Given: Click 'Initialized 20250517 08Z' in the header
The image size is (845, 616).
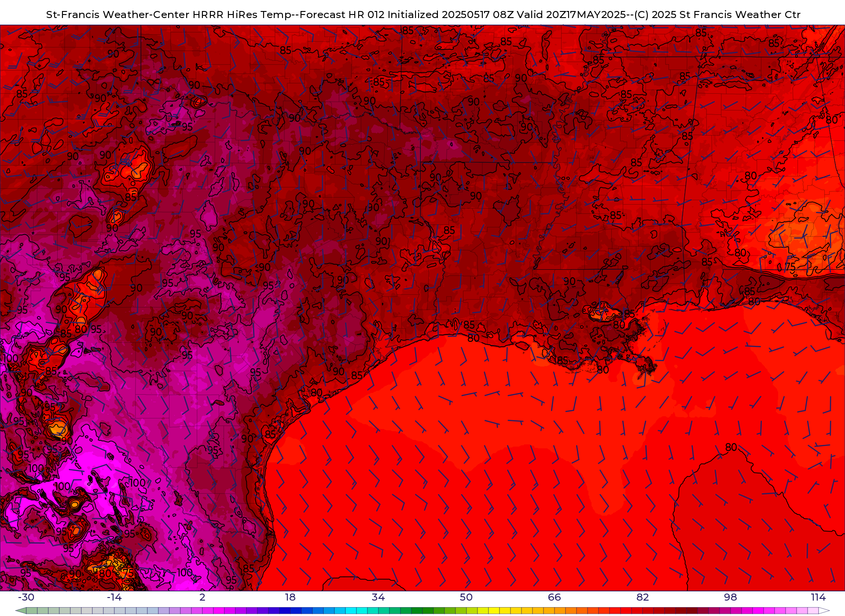Looking at the screenshot, I should pyautogui.click(x=451, y=15).
